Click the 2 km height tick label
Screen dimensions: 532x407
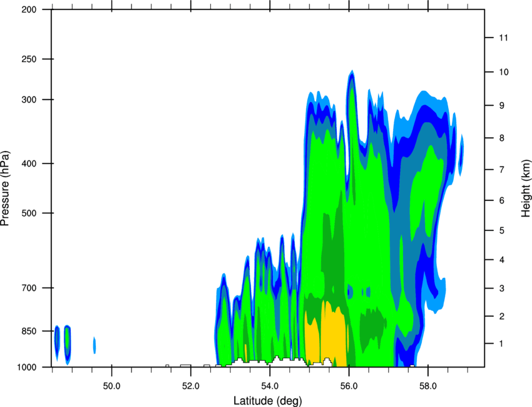click(x=502, y=316)
